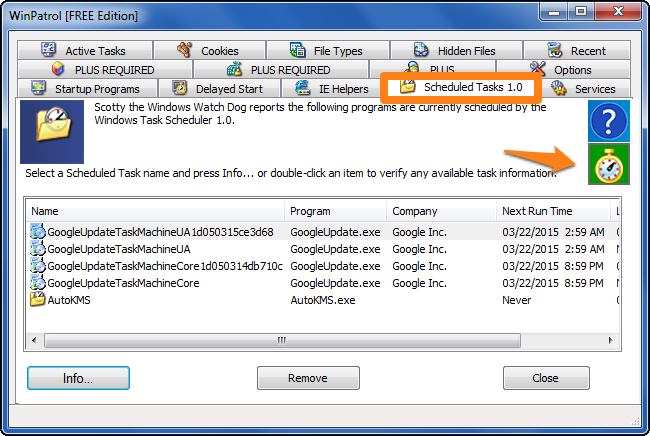Switch to the File Types tab
This screenshot has width=650, height=436.
pyautogui.click(x=328, y=50)
